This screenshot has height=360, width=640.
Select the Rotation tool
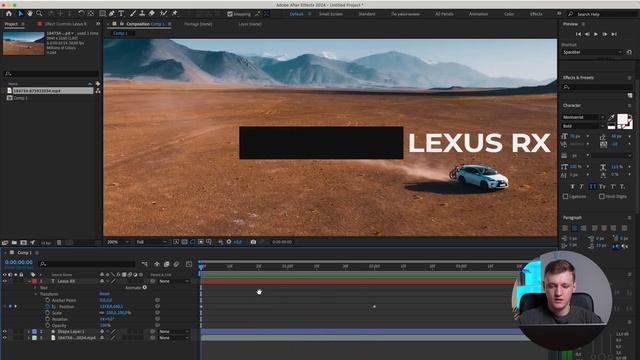[x=81, y=13]
